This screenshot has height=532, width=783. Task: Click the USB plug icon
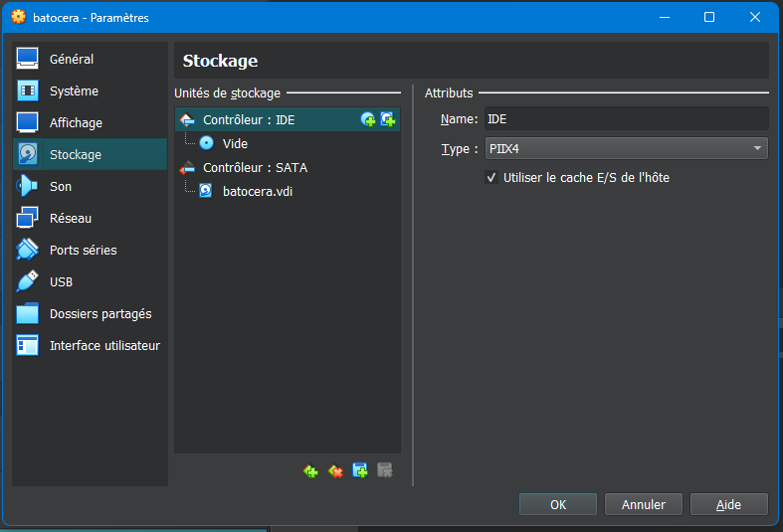[x=28, y=281]
